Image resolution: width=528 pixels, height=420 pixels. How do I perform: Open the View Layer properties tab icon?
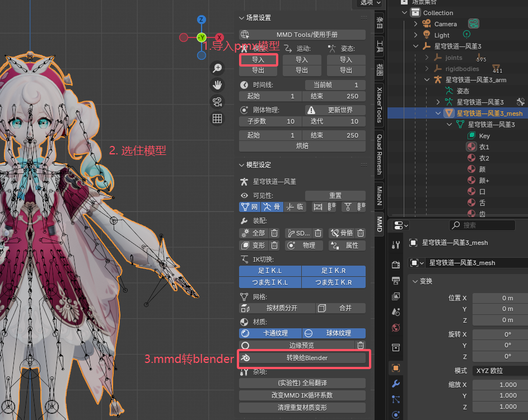pos(396,296)
